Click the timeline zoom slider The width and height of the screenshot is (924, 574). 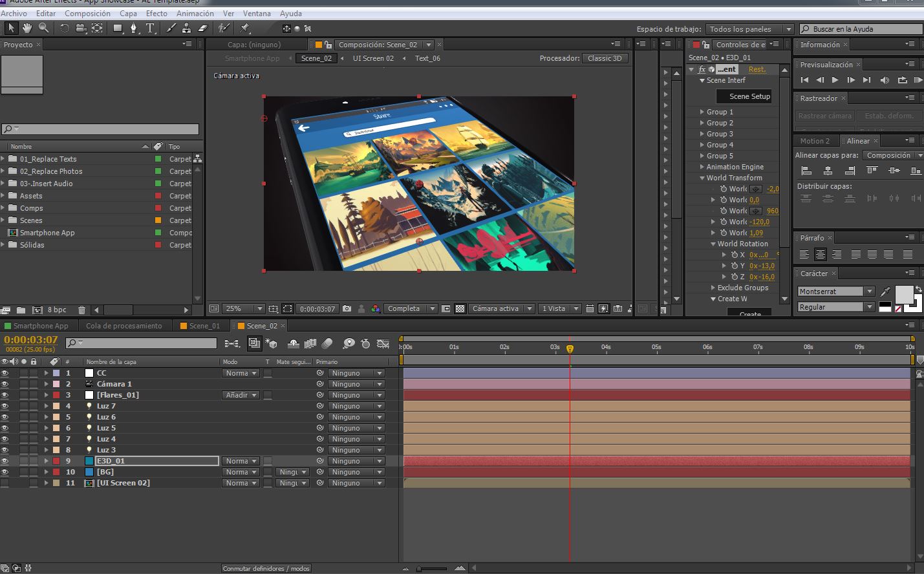point(431,569)
